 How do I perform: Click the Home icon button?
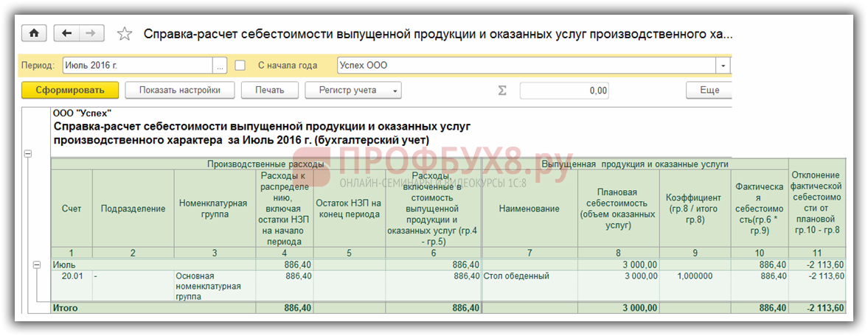click(x=33, y=33)
